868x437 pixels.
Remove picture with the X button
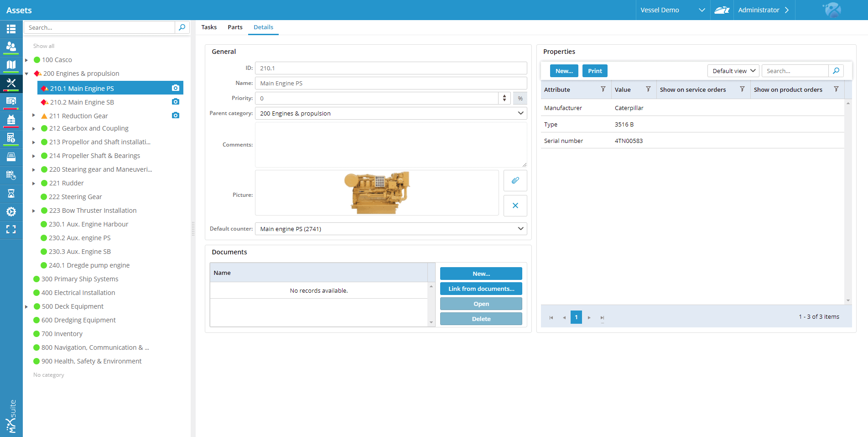tap(515, 205)
